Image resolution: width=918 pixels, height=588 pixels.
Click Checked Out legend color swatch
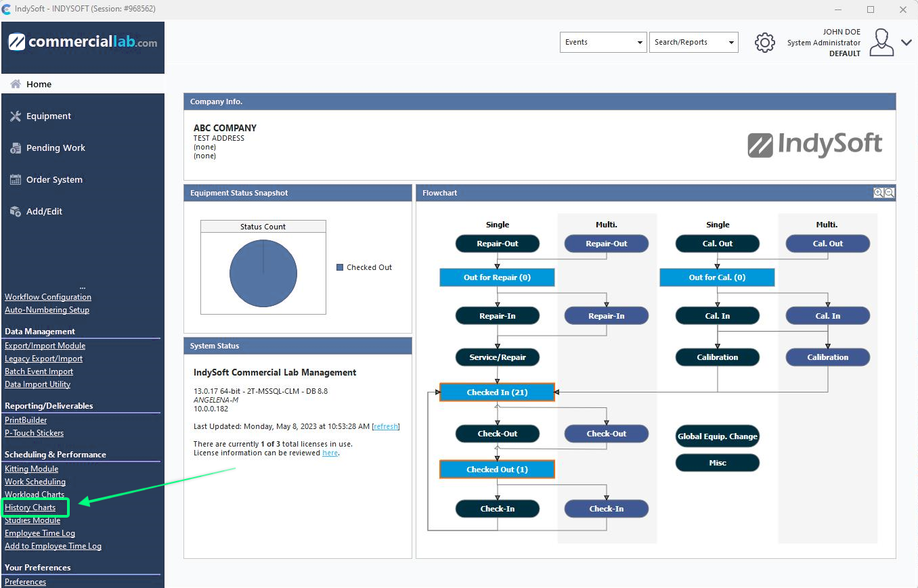(x=340, y=267)
